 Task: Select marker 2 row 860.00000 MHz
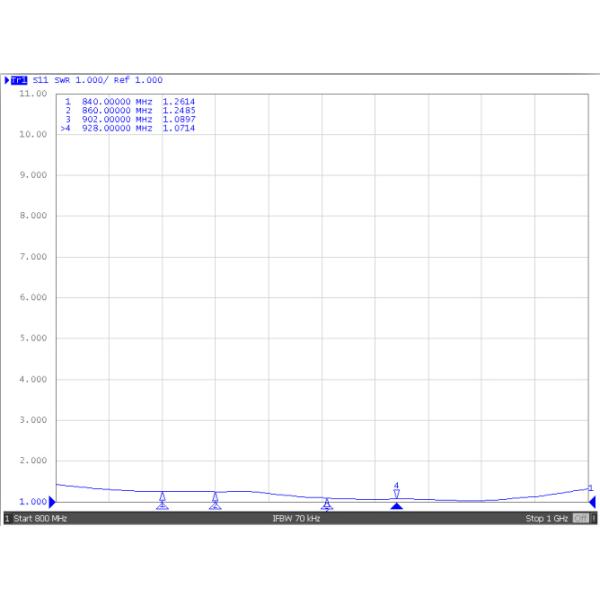pos(130,110)
